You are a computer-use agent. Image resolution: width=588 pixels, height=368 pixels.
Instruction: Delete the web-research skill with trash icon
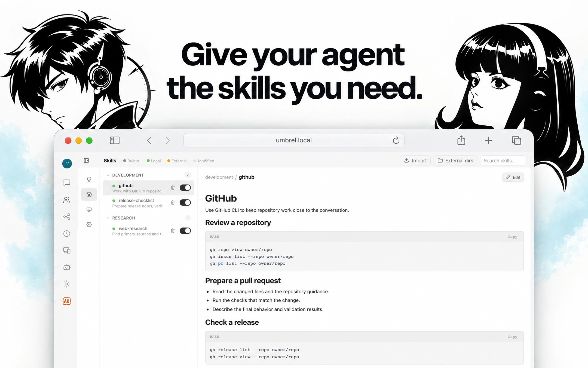[x=173, y=231]
